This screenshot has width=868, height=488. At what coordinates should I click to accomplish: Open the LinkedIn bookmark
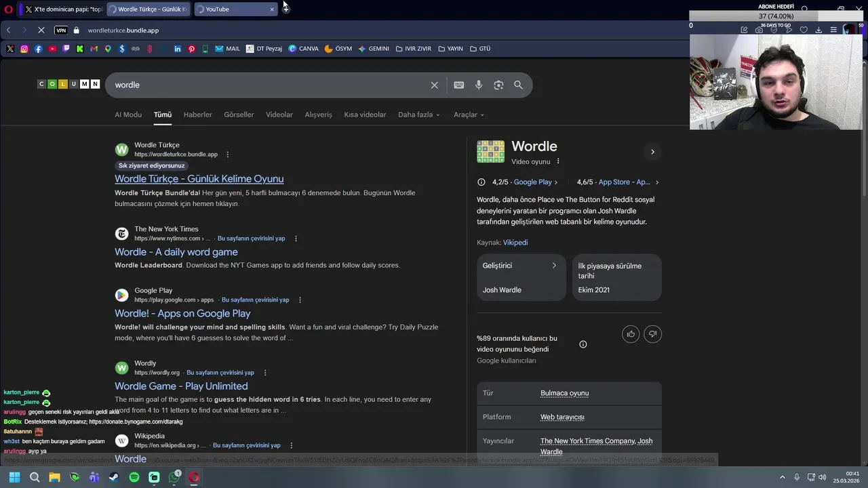178,49
